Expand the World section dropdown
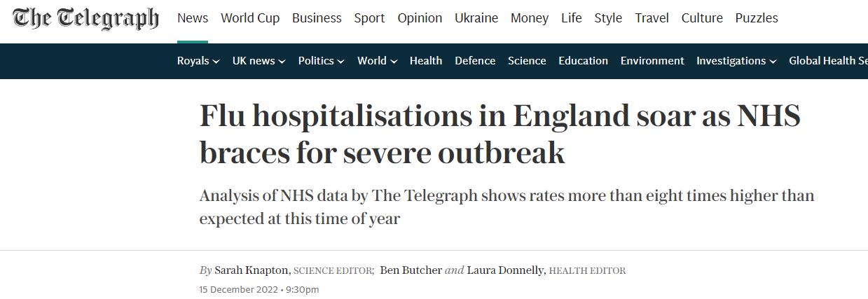 377,61
